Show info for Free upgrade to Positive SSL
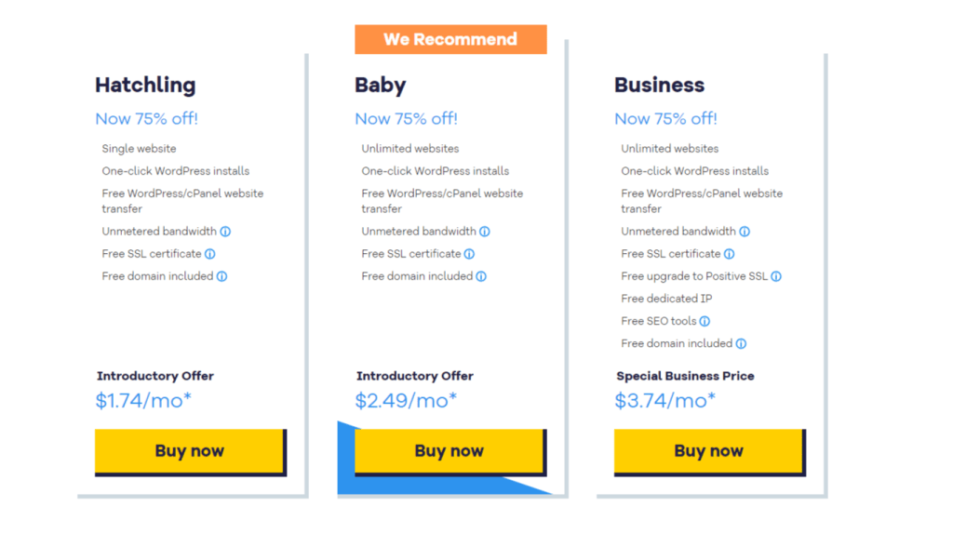This screenshot has height=560, width=953. (776, 276)
